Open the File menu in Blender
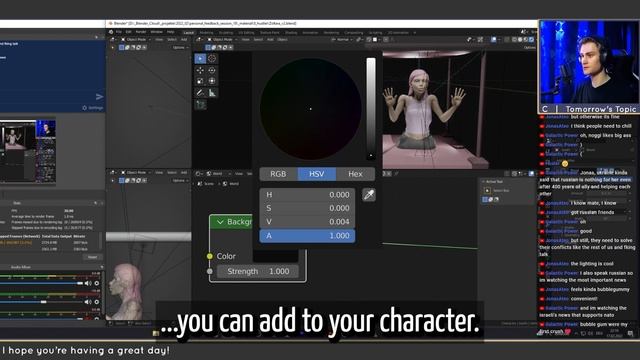The width and height of the screenshot is (640, 360). click(118, 32)
